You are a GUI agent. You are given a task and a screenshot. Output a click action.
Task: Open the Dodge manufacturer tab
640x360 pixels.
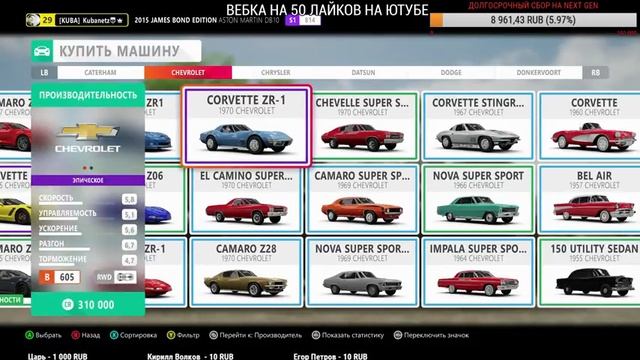pyautogui.click(x=451, y=72)
